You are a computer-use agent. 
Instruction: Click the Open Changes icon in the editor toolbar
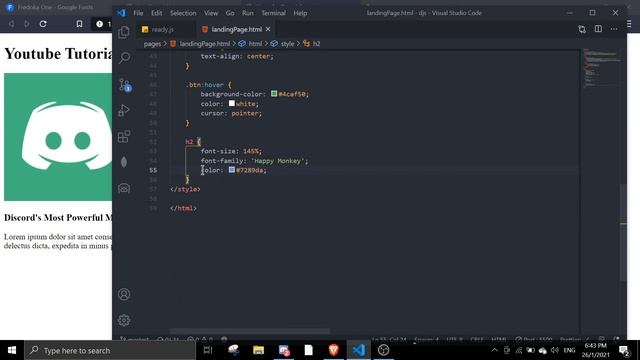[x=582, y=29]
